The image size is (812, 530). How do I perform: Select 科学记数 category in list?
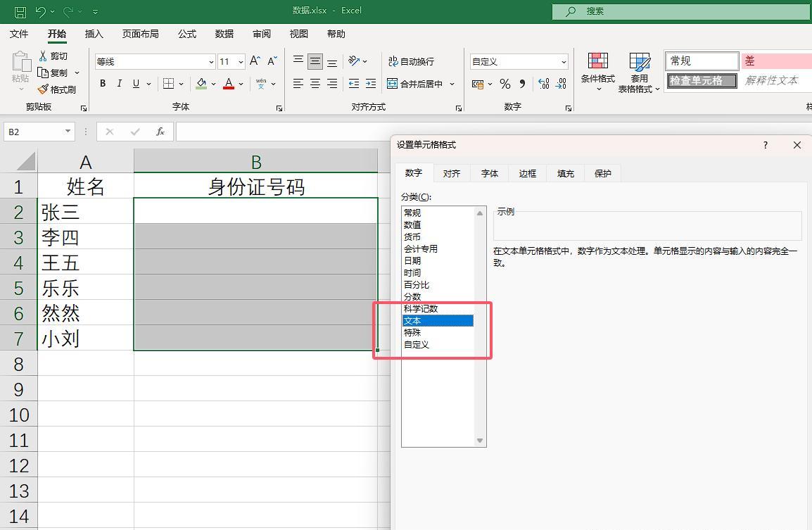(438, 309)
